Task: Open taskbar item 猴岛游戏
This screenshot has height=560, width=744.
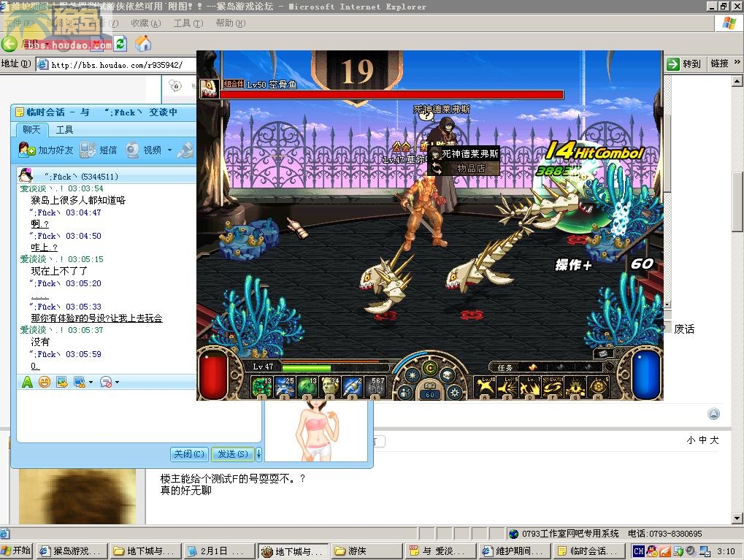Action: (x=72, y=551)
